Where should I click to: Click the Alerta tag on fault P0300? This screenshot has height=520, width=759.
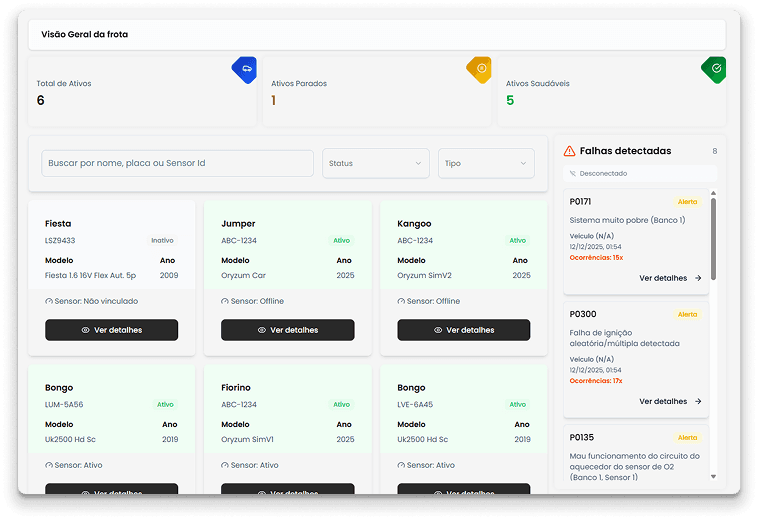[x=687, y=315]
